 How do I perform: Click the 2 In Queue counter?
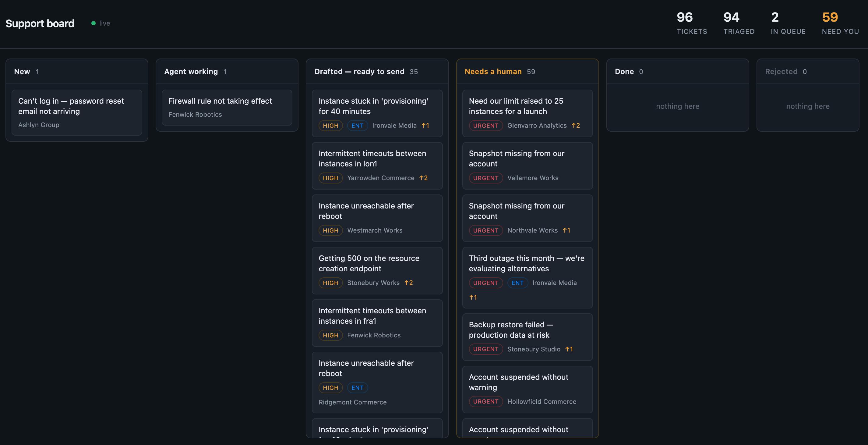click(788, 23)
